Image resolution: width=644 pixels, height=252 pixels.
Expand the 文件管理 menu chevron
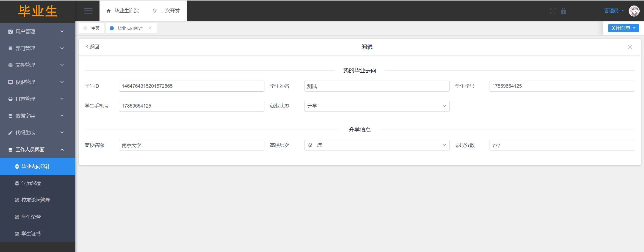[x=62, y=65]
